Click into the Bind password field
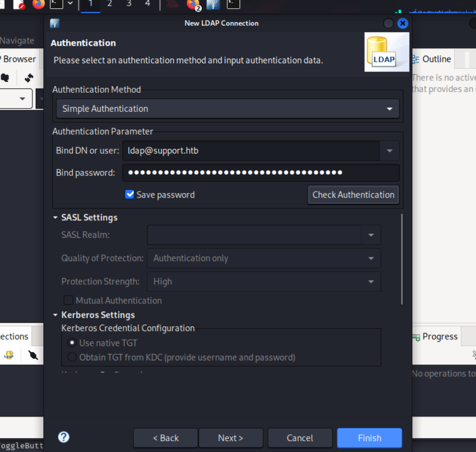The height and width of the screenshot is (452, 476). (260, 173)
